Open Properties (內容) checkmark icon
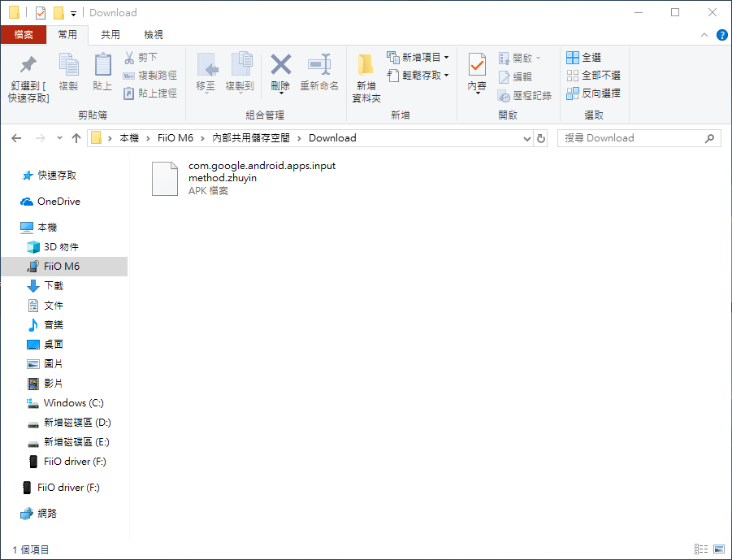 pos(477,65)
